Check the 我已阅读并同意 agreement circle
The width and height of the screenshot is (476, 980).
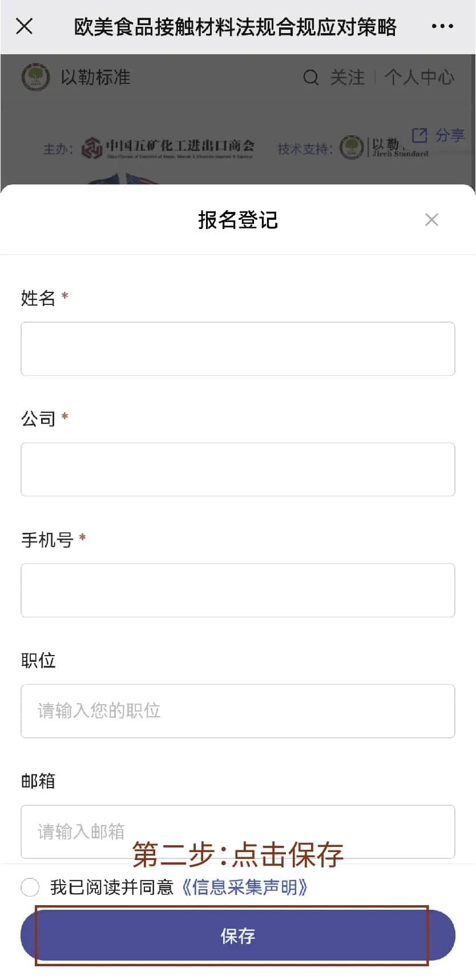point(30,887)
